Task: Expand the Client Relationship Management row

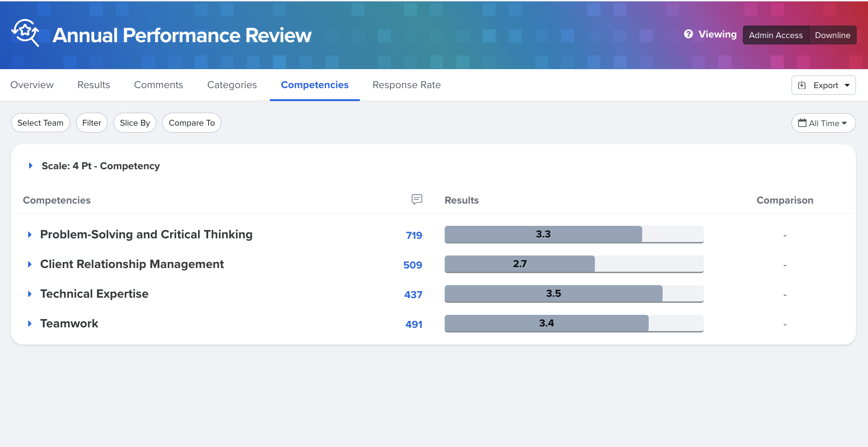Action: click(30, 264)
